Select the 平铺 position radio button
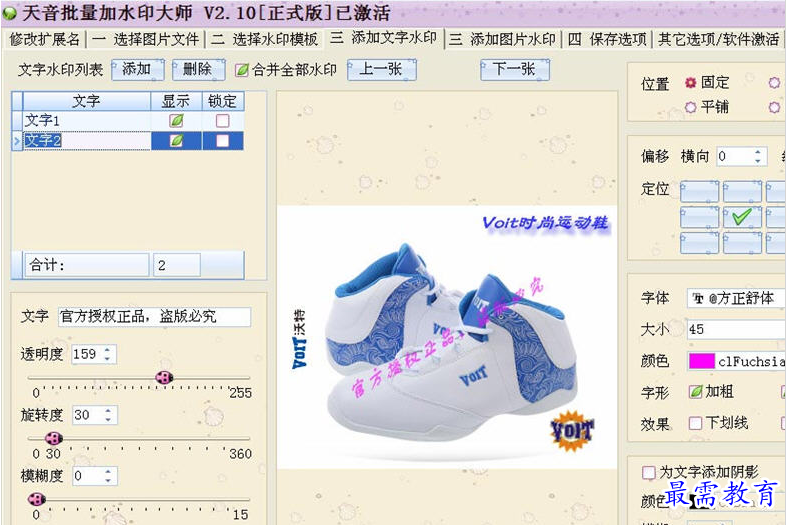 pos(691,107)
